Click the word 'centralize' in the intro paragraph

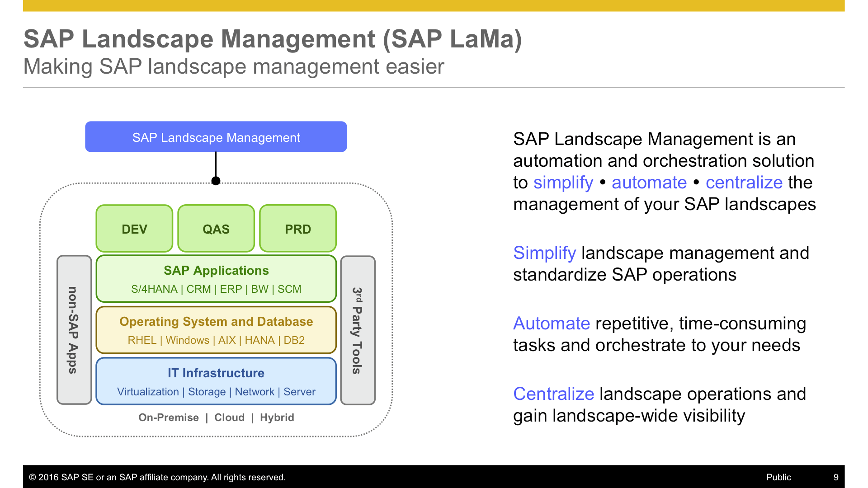(744, 183)
